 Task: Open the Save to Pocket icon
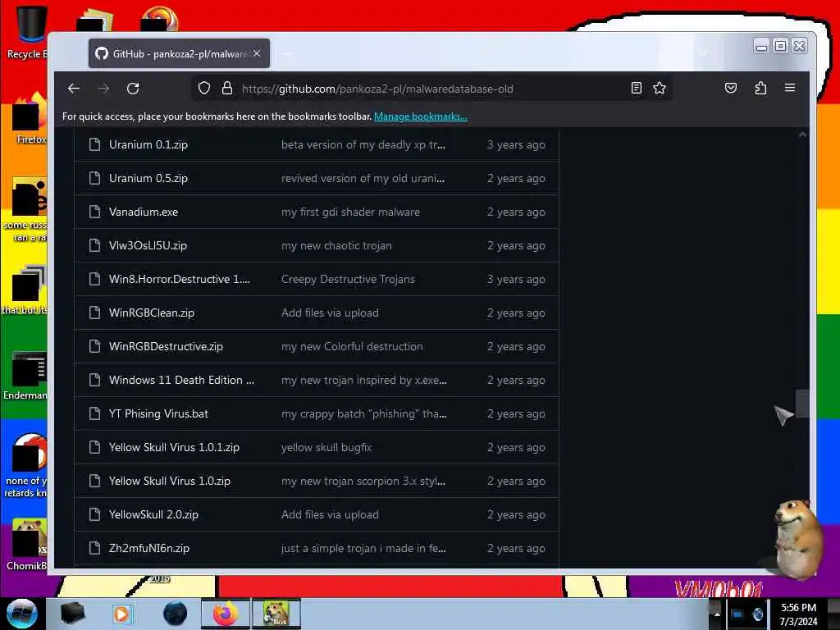tap(731, 89)
